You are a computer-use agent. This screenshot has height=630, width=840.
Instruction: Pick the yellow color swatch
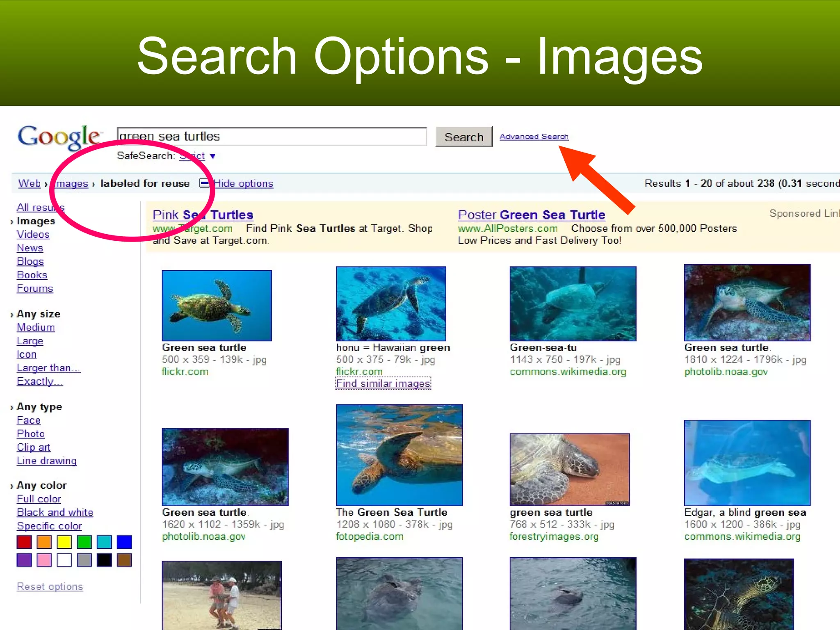coord(64,542)
